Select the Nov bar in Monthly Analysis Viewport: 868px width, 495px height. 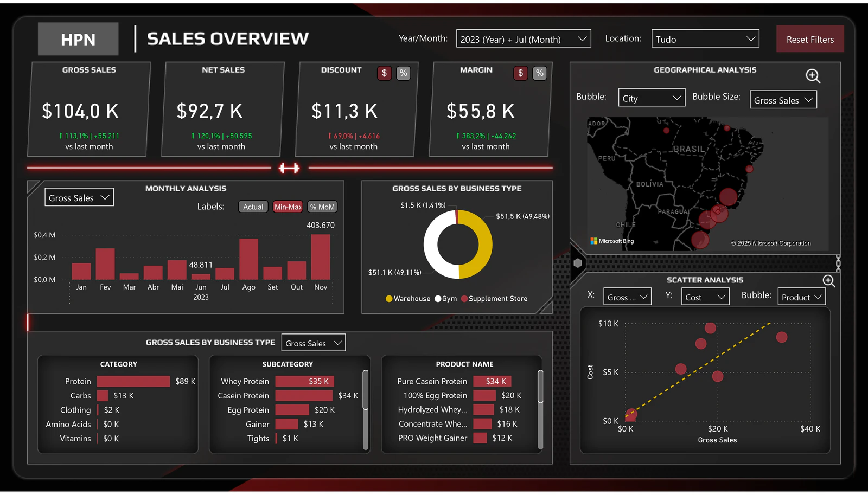coord(321,256)
